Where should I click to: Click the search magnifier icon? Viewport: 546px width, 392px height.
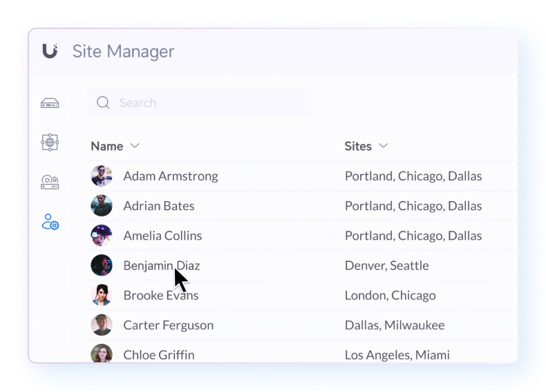103,103
